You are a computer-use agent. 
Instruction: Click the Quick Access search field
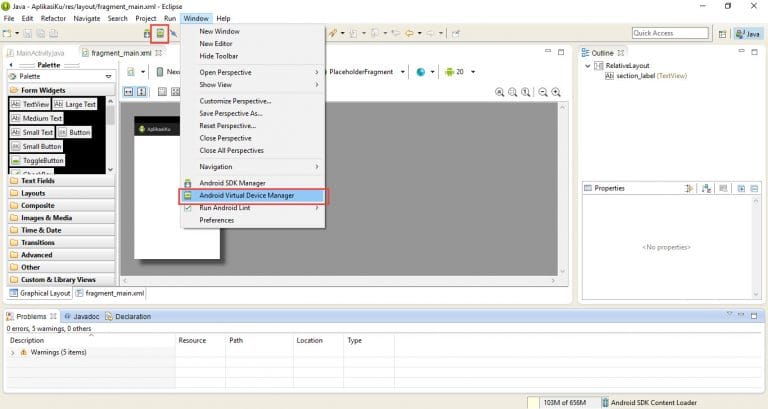pyautogui.click(x=670, y=33)
